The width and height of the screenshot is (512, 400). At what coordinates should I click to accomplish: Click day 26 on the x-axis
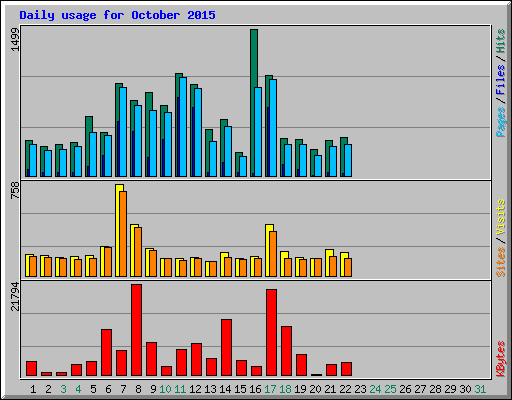pyautogui.click(x=405, y=389)
